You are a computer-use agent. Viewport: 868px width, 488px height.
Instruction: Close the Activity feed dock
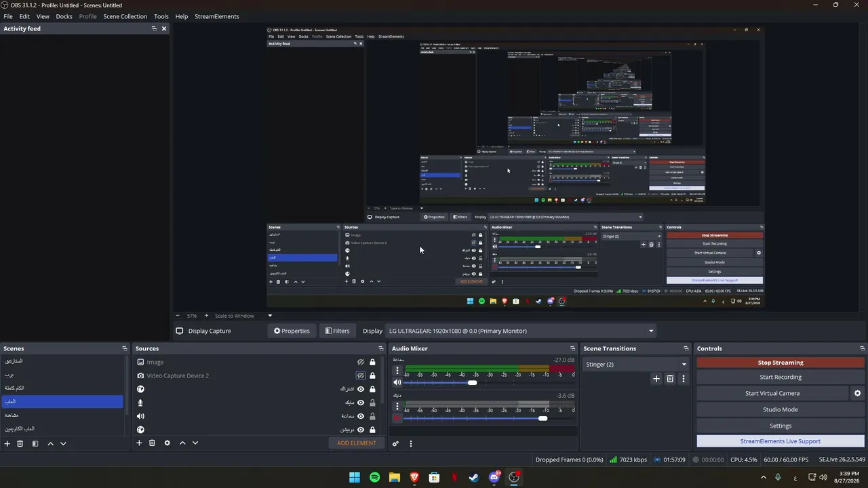pos(164,28)
